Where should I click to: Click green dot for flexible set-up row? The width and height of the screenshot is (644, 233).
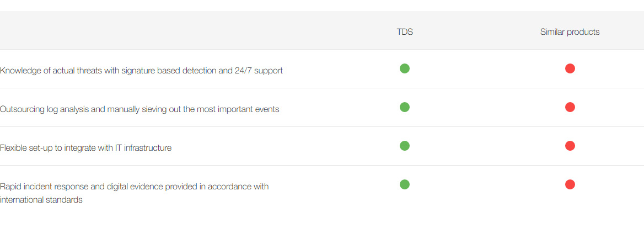[x=405, y=146]
